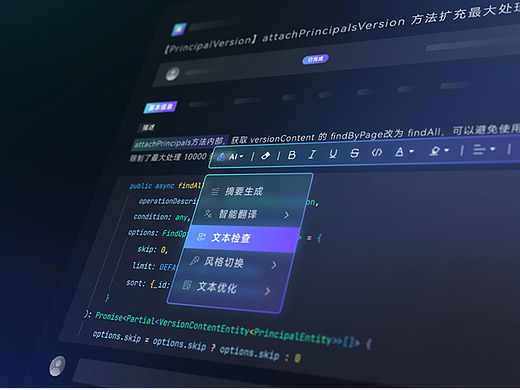The image size is (520, 390).
Task: Toggle italic formatting
Action: [312, 154]
